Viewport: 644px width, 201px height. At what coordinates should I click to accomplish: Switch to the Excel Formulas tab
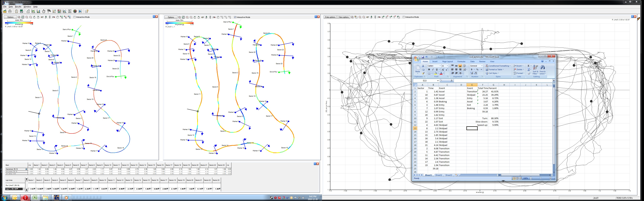pos(462,61)
